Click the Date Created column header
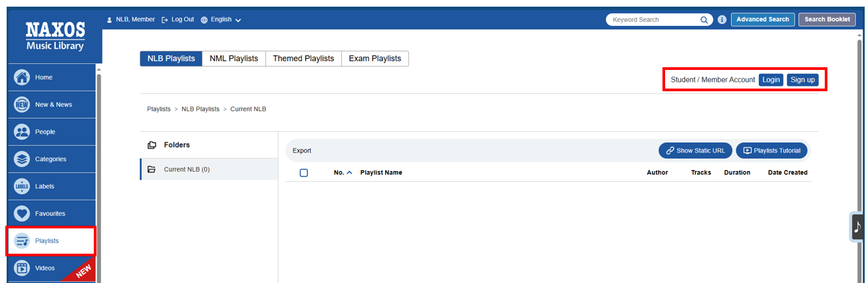Screen dimensions: 868x283 click(788, 172)
